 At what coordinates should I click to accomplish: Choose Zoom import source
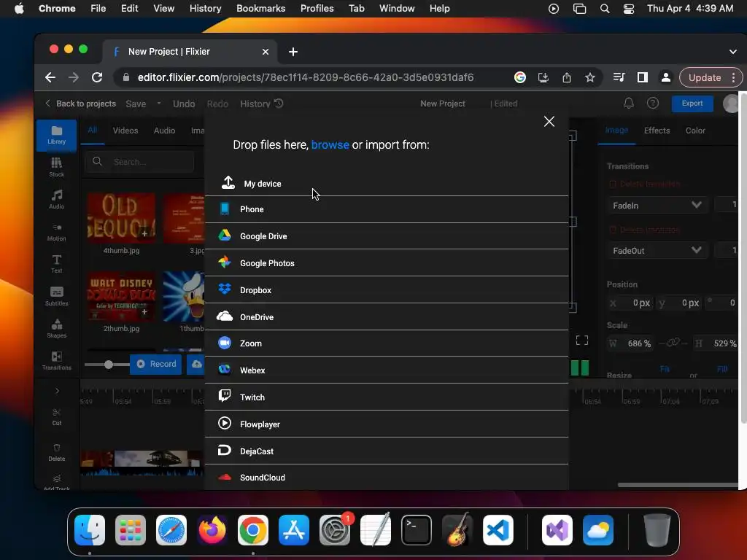point(387,343)
